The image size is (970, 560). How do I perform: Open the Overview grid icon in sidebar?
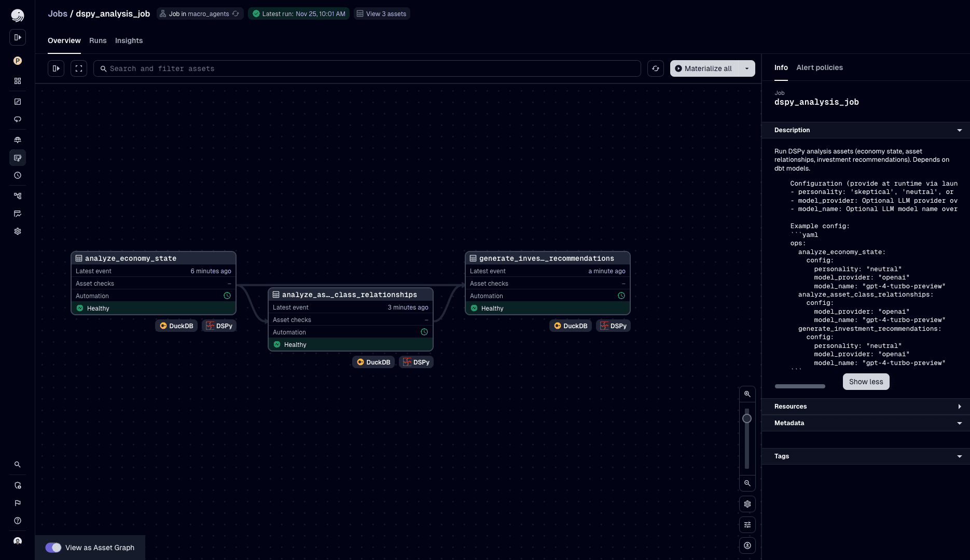[x=18, y=81]
